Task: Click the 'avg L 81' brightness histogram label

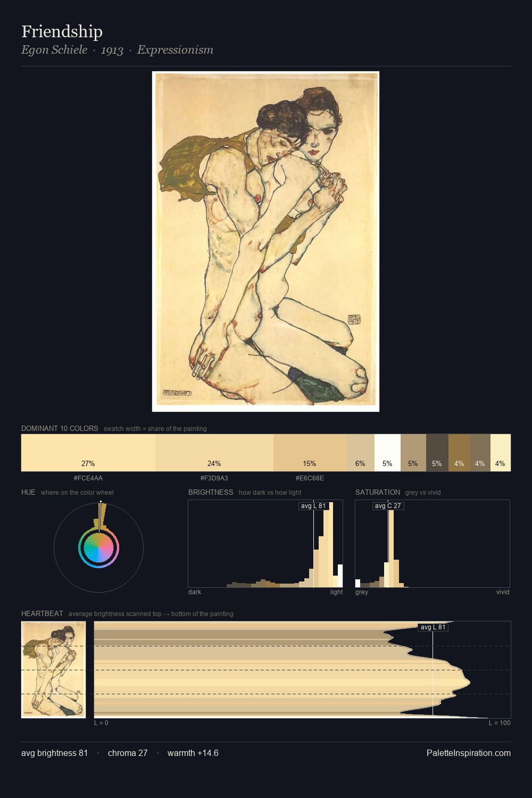Action: coord(313,506)
